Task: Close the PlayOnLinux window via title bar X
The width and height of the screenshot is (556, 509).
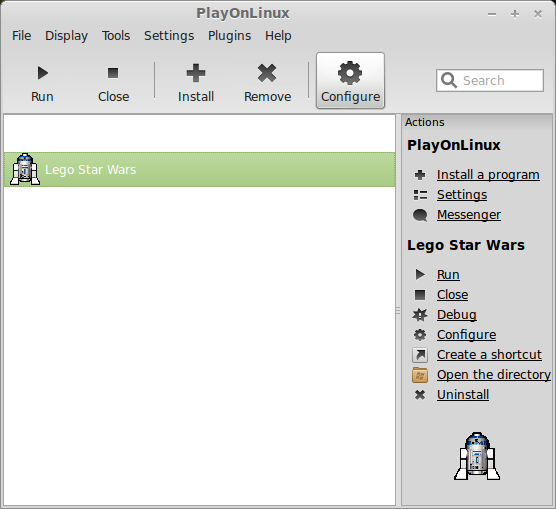Action: click(538, 14)
